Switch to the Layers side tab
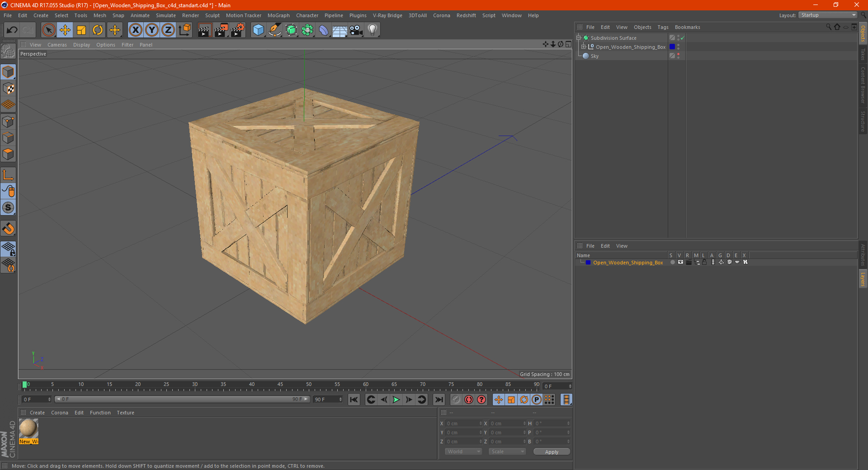This screenshot has height=470, width=868. tap(863, 279)
